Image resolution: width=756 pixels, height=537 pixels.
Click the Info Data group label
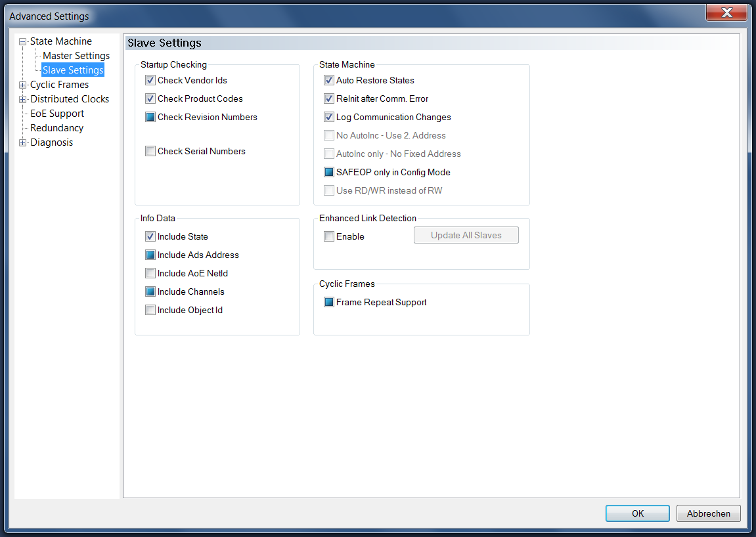pyautogui.click(x=158, y=219)
